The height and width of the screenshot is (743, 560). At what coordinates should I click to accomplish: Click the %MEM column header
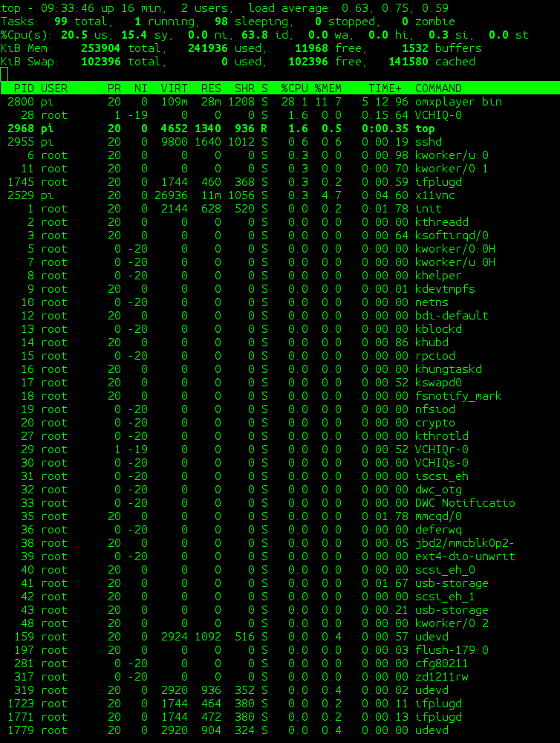click(328, 88)
